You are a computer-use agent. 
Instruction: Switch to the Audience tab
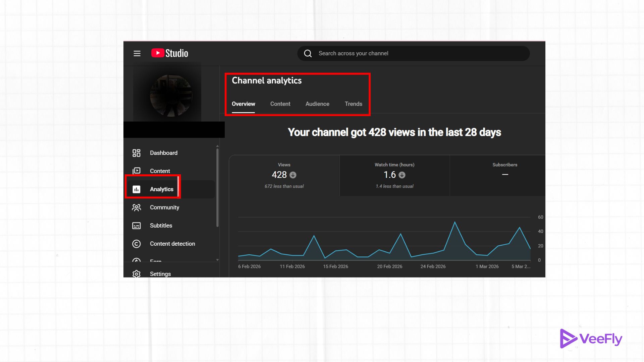[317, 104]
